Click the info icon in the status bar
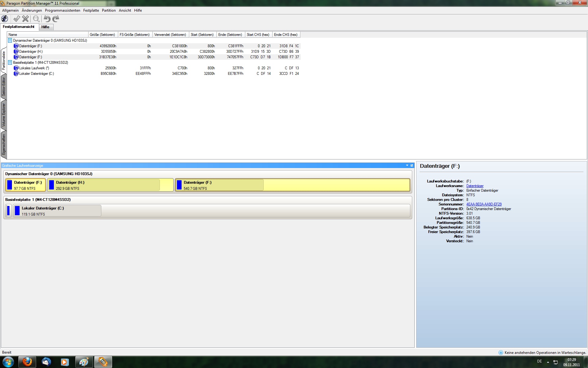Viewport: 588px width, 368px height. pos(501,353)
